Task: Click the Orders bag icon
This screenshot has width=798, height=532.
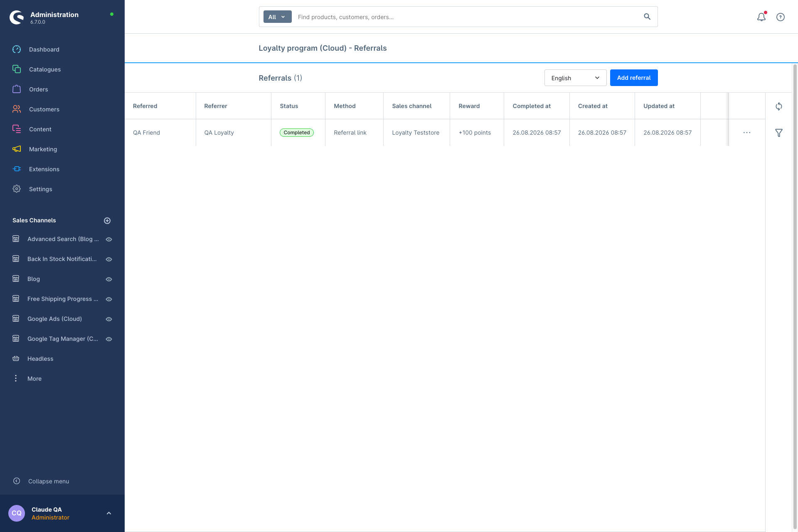Action: 17,89
